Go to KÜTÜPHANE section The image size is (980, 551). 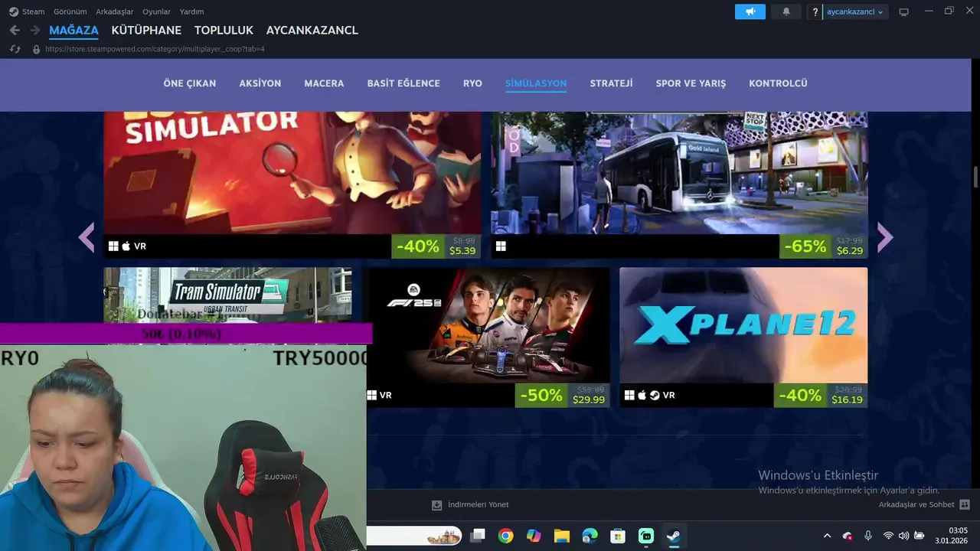tap(146, 30)
